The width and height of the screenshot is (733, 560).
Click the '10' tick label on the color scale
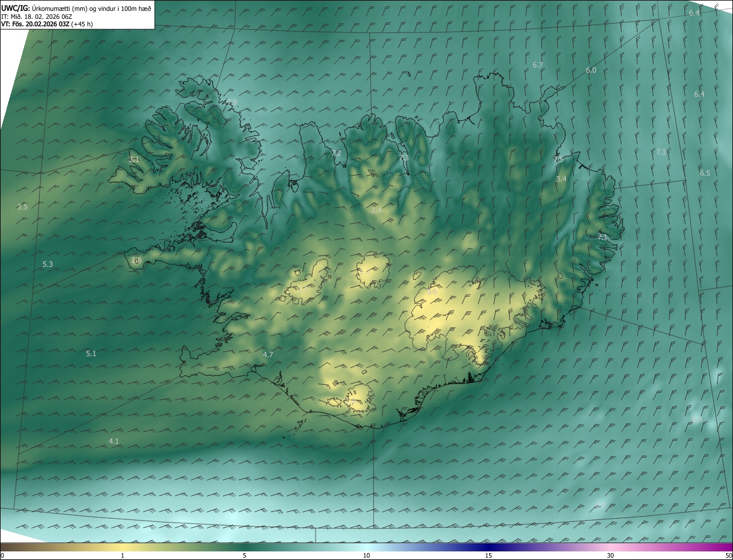pos(366,556)
